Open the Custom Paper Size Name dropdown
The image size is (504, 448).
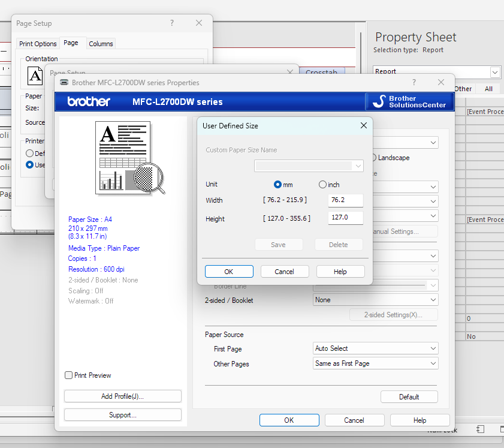[309, 166]
